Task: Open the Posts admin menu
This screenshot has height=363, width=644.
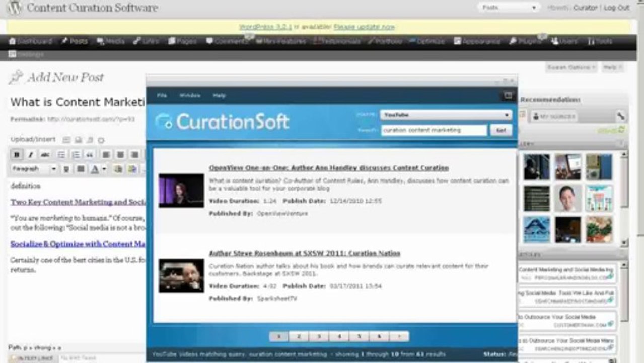Action: click(74, 41)
